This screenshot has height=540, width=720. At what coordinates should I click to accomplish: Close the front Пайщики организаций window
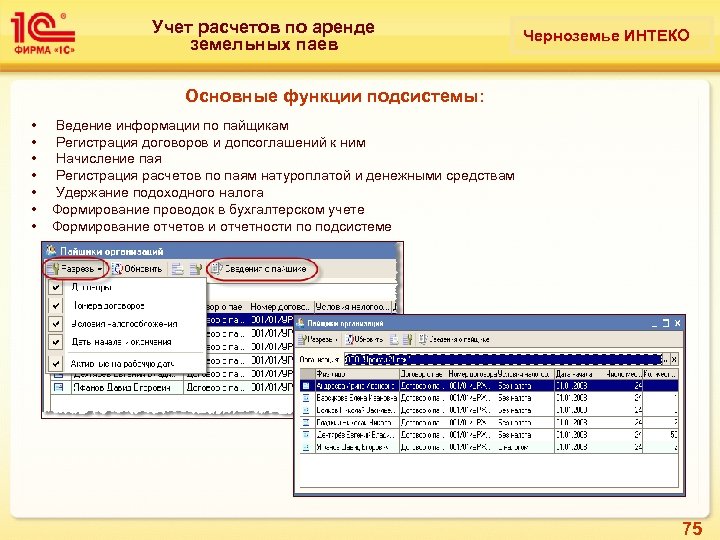(677, 323)
